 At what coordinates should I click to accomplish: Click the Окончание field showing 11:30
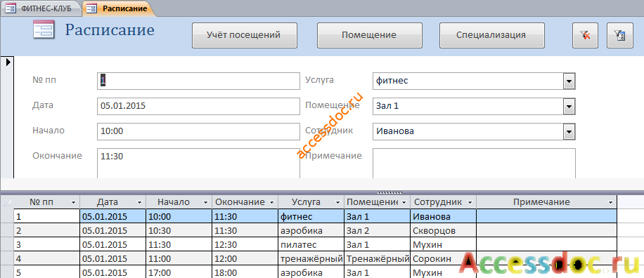[198, 163]
